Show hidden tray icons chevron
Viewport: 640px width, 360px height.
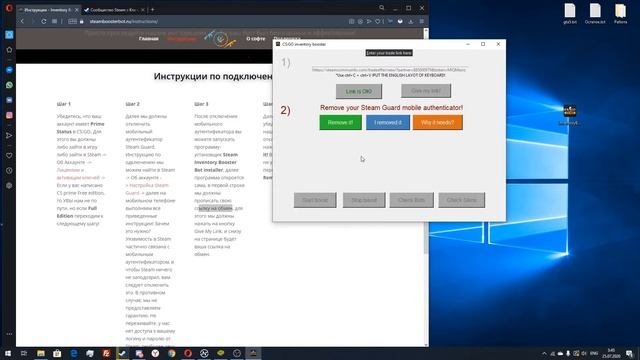click(x=544, y=353)
